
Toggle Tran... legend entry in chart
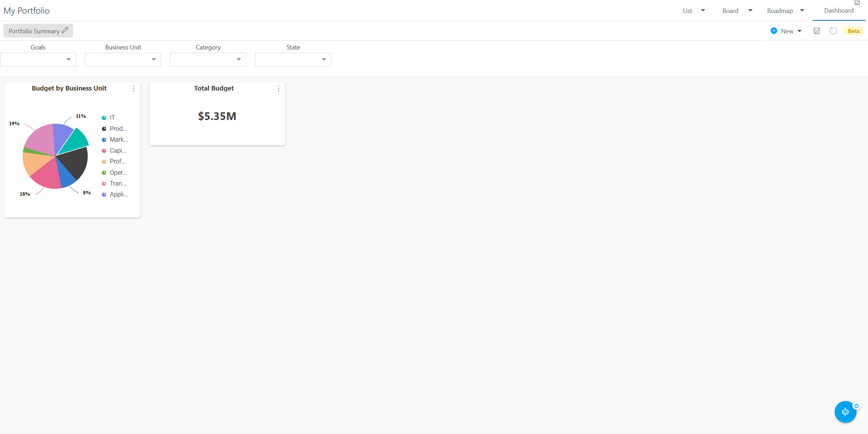pyautogui.click(x=114, y=183)
